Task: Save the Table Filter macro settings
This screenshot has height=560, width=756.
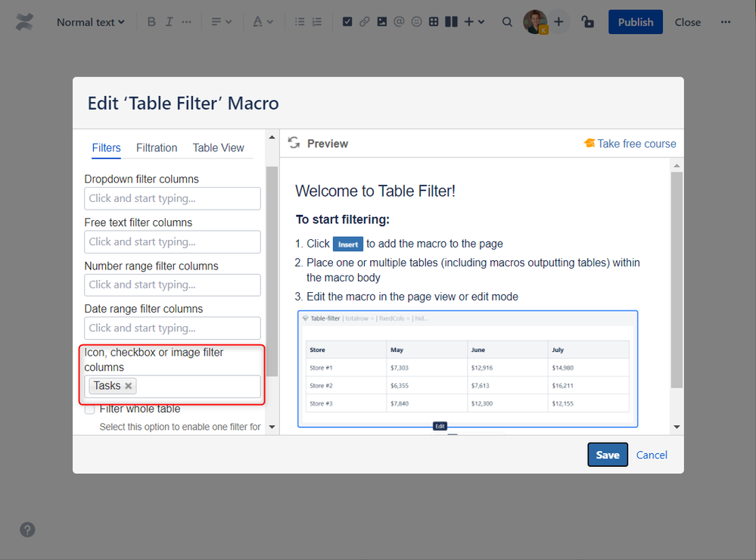Action: (608, 455)
